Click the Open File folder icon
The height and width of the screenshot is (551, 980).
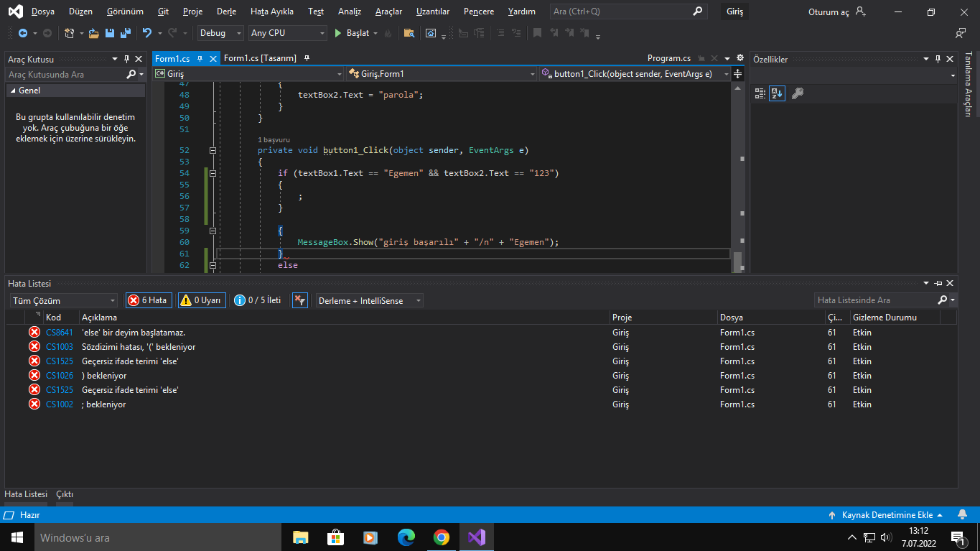tap(93, 33)
